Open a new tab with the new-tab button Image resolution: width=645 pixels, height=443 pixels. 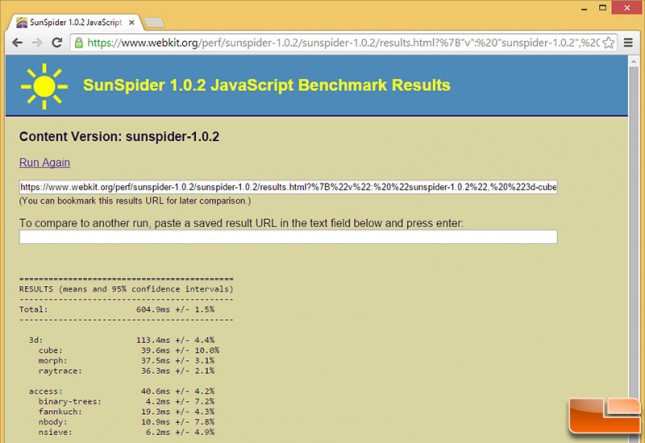coord(155,23)
